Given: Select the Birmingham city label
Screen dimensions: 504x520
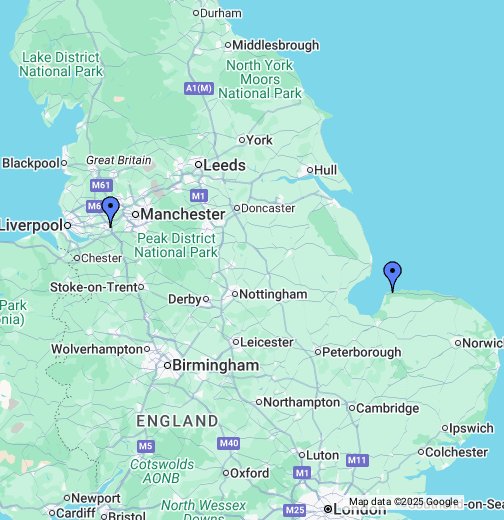Looking at the screenshot, I should click(x=216, y=365).
